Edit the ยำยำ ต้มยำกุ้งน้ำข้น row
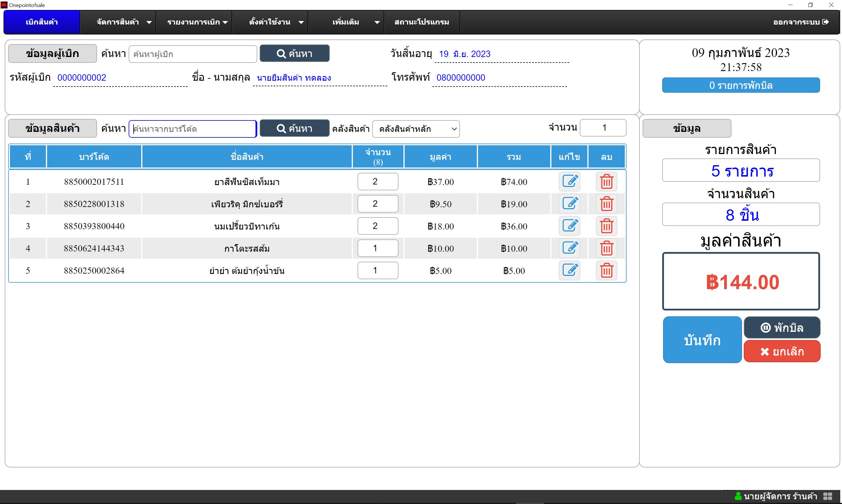This screenshot has height=504, width=842. pos(569,270)
